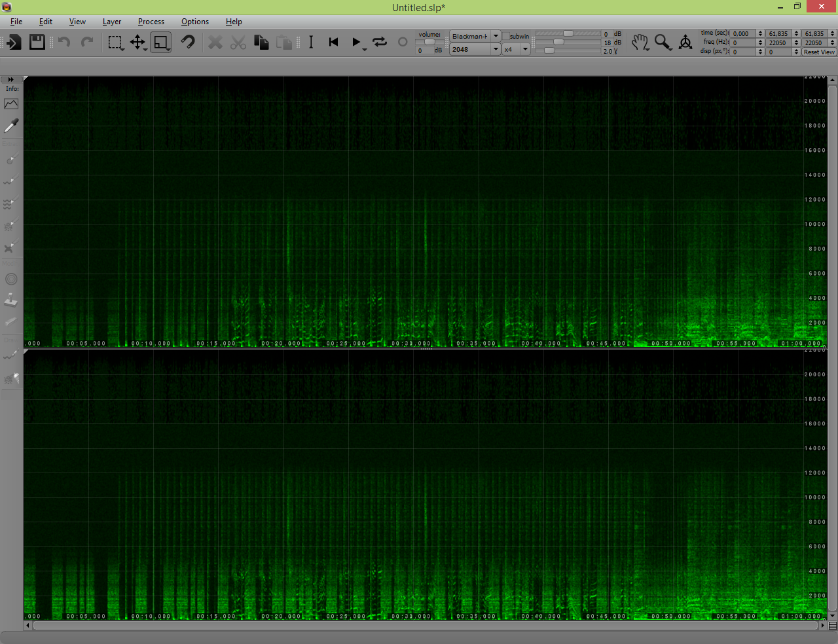Click the import file icon in the toolbar
The image size is (838, 644).
(14, 43)
